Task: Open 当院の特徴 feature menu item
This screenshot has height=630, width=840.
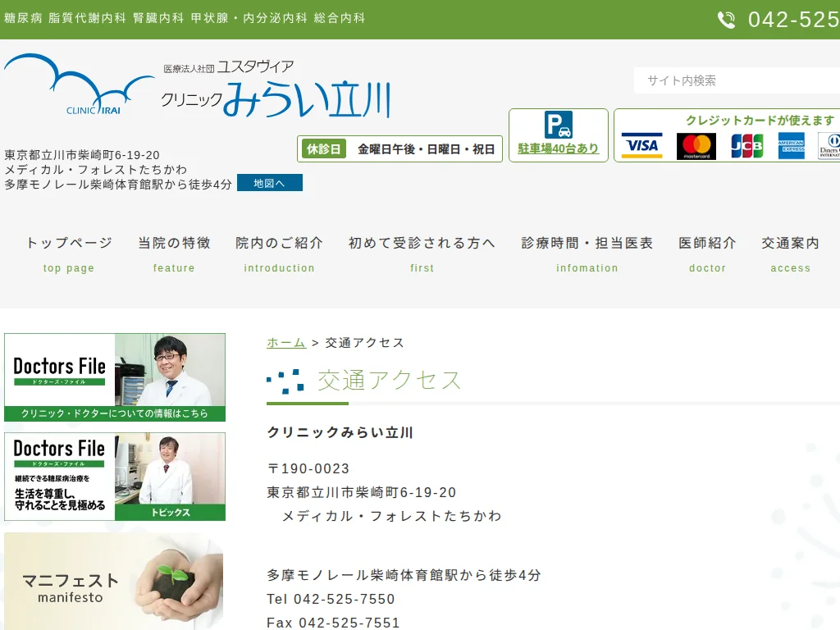Action: click(174, 254)
